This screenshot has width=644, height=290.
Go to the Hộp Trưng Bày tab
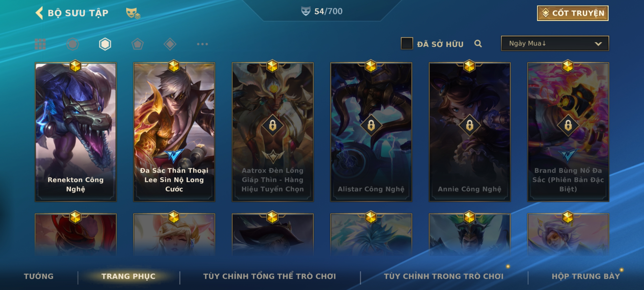[586, 276]
